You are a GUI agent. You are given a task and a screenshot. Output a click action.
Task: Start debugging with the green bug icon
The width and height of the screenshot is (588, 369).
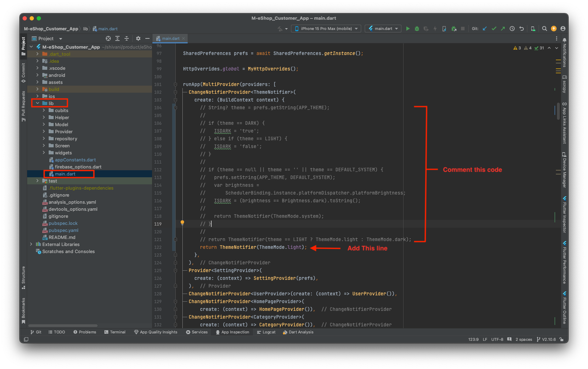pos(417,29)
